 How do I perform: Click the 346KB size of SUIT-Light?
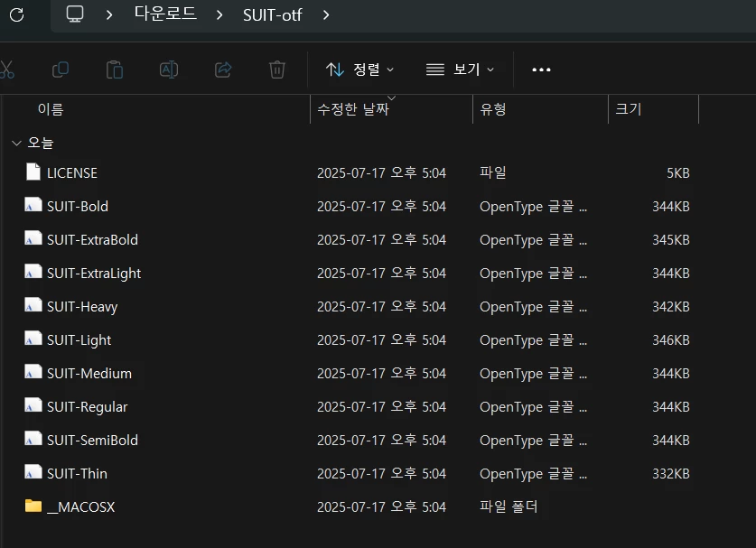point(671,339)
